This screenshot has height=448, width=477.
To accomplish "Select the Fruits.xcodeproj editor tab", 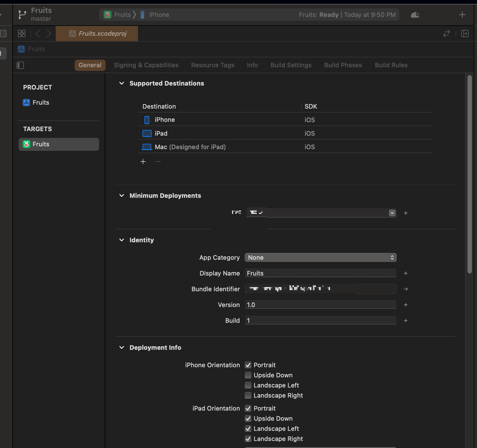I will (97, 33).
